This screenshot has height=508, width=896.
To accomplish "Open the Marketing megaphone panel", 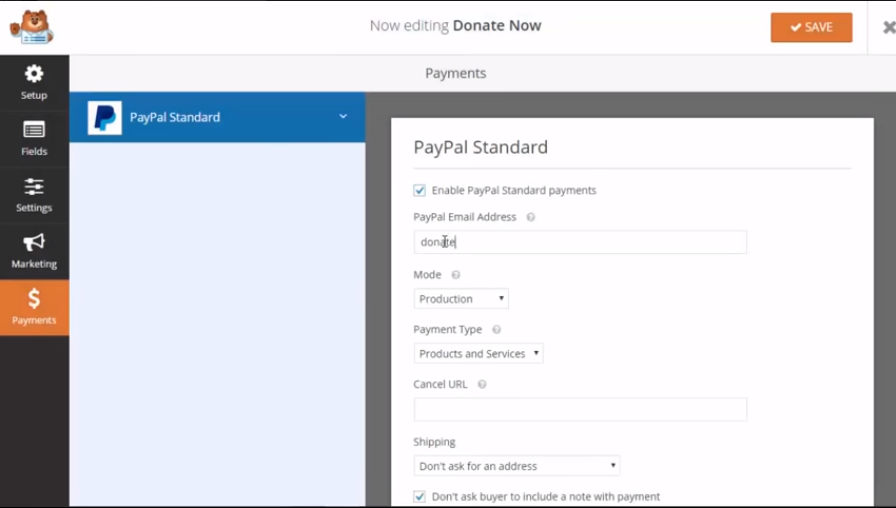I will (x=34, y=251).
